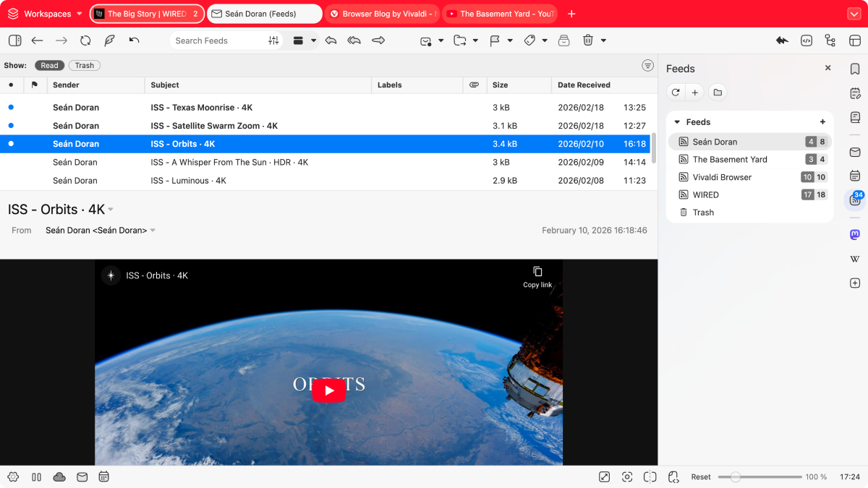Switch to Browser Blog by Vivaldi tab

[x=382, y=14]
